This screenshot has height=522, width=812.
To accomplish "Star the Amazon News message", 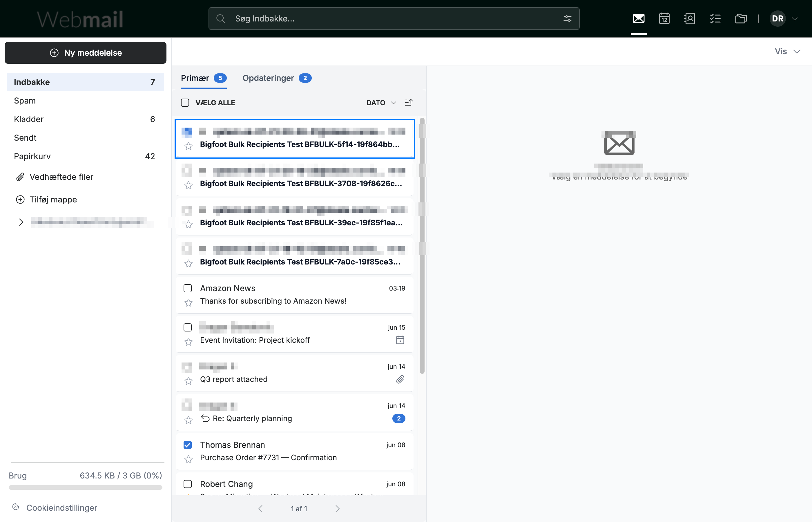I will click(188, 302).
